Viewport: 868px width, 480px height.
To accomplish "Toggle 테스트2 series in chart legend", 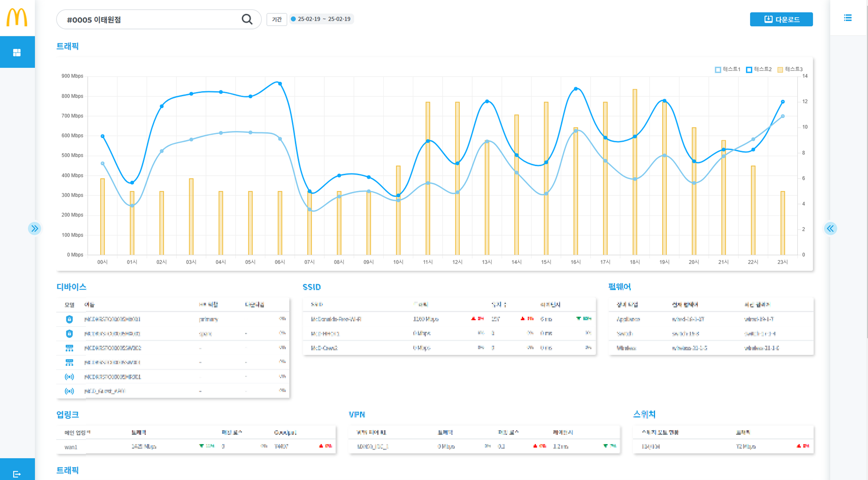I will (759, 69).
